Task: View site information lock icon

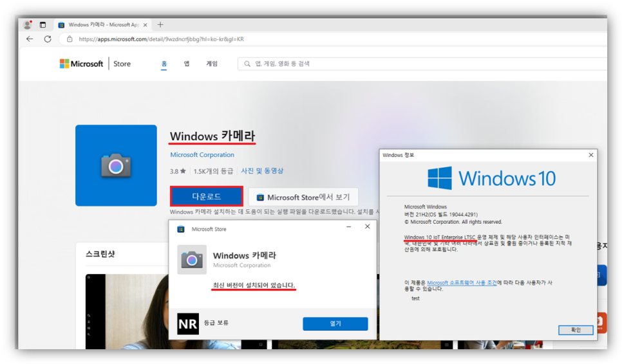Action: pos(70,39)
